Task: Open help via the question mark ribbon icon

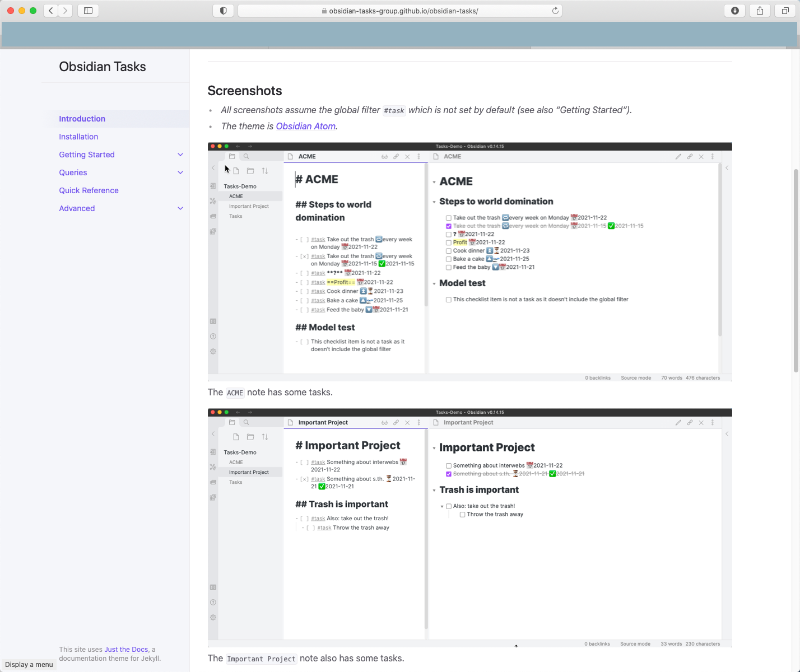Action: [x=213, y=336]
